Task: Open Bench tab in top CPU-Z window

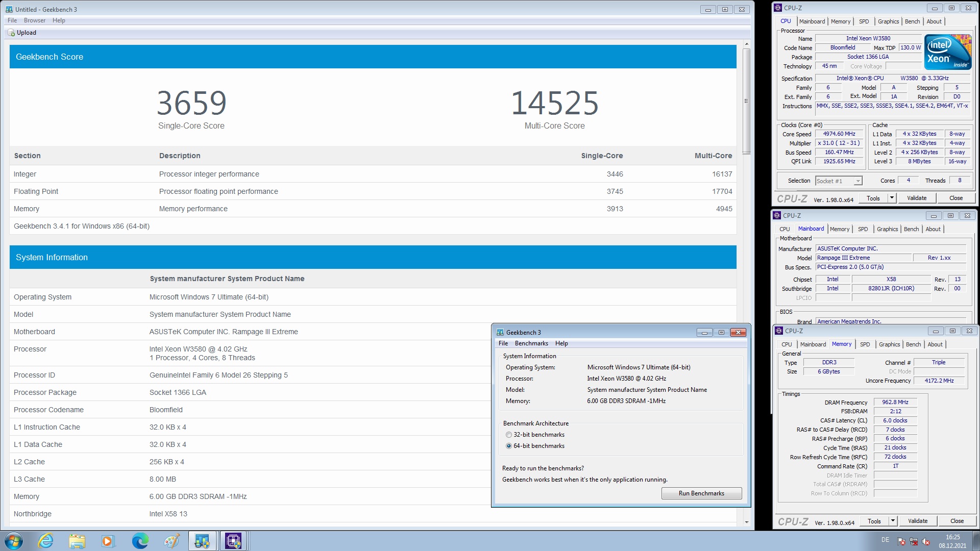Action: pyautogui.click(x=912, y=21)
